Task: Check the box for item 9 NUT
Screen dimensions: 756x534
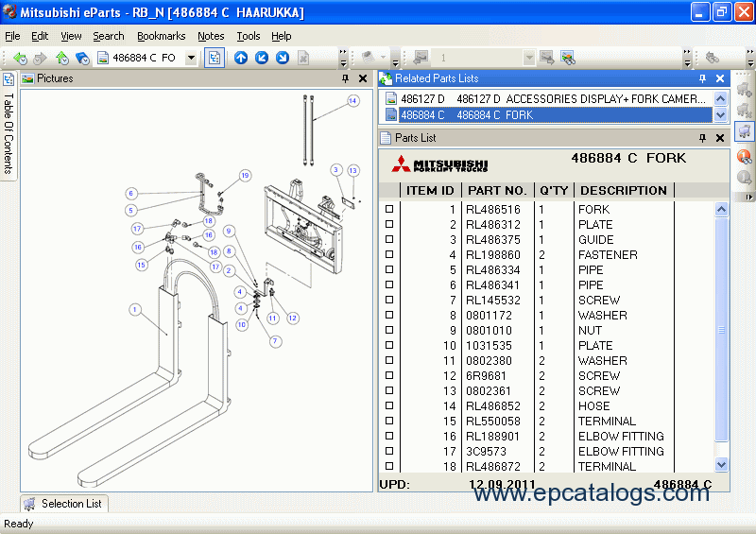Action: (389, 330)
